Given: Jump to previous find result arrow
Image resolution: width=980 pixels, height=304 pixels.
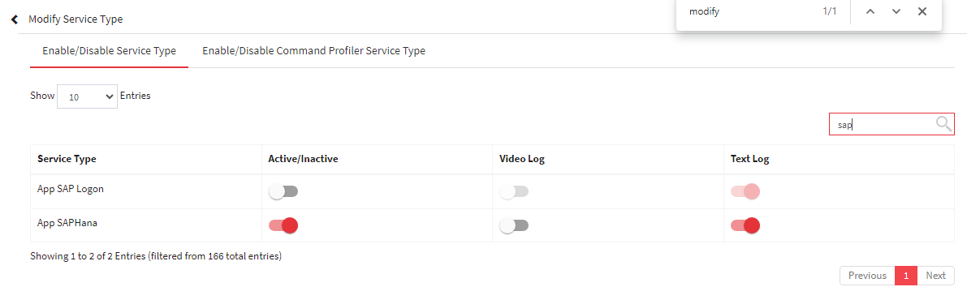Looking at the screenshot, I should 870,11.
